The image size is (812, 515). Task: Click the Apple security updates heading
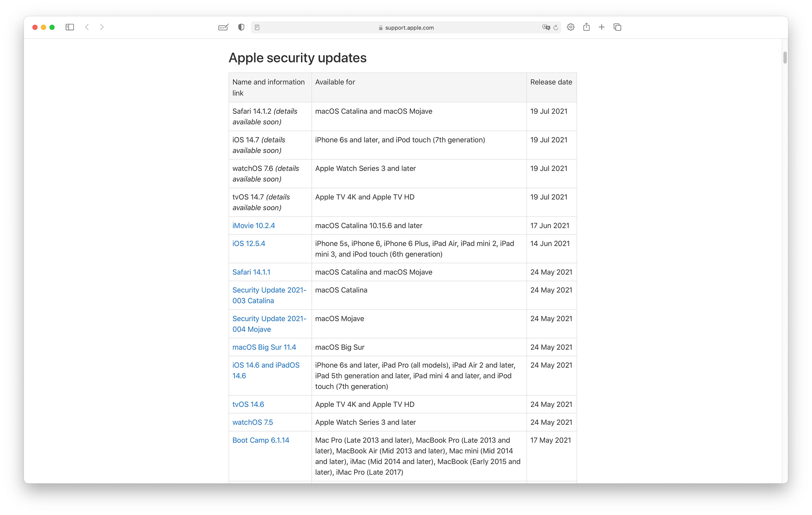297,58
